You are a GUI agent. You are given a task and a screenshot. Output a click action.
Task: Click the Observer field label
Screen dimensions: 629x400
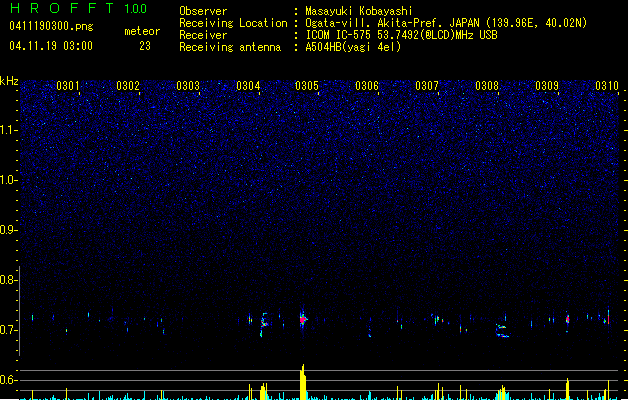point(203,11)
